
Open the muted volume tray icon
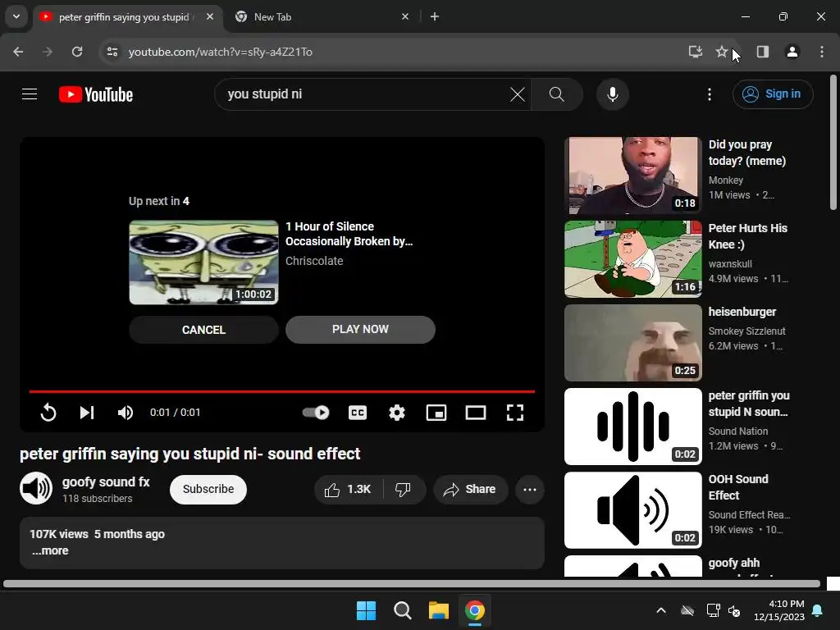coord(734,610)
